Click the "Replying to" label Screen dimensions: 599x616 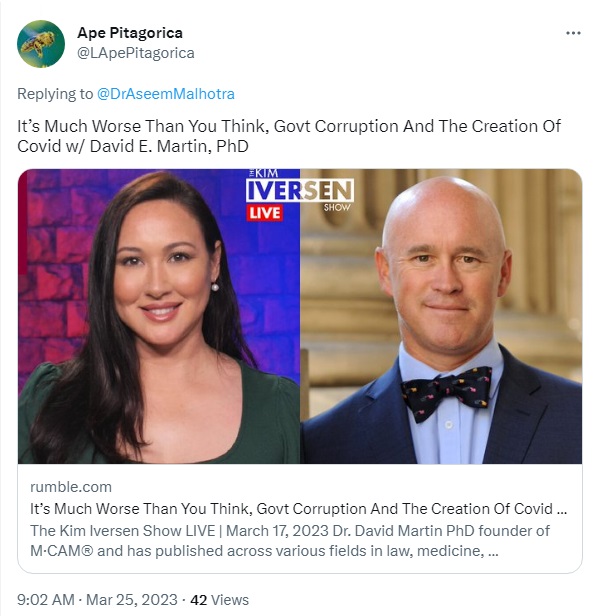tap(55, 94)
